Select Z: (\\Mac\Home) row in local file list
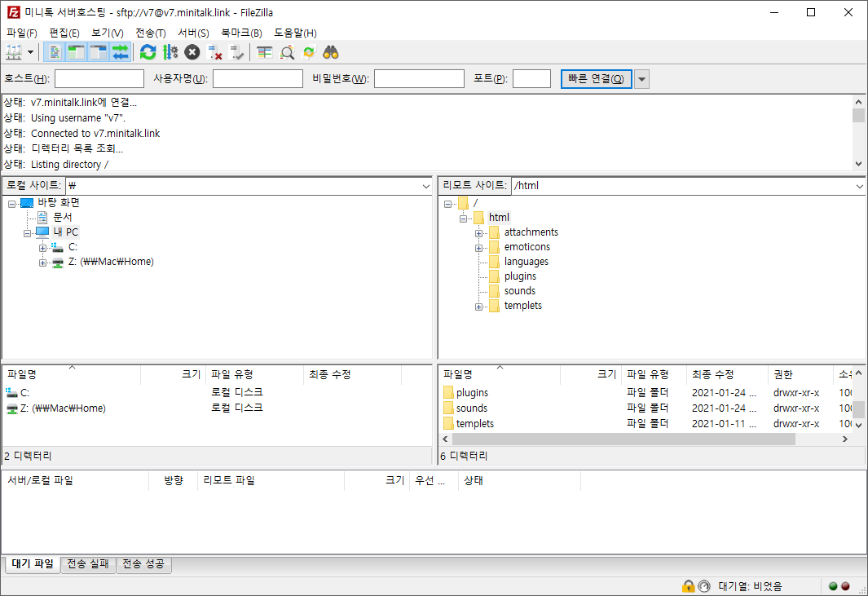The height and width of the screenshot is (596, 868). tap(218, 408)
